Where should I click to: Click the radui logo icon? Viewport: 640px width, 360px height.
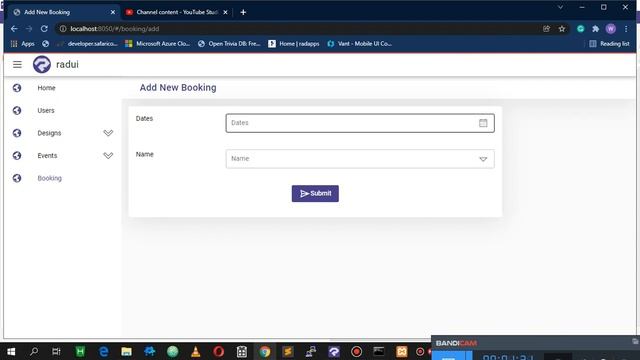(x=42, y=64)
